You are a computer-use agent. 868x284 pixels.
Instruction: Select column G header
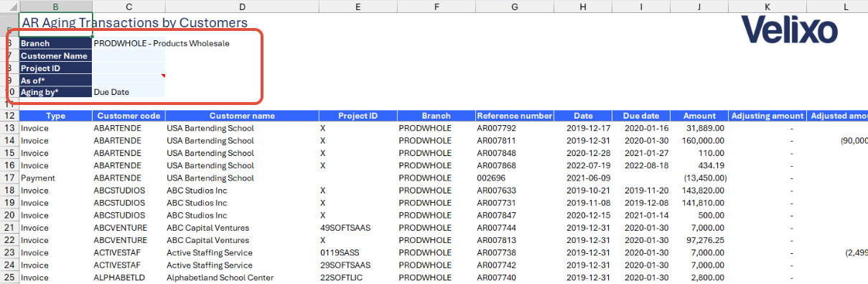point(514,6)
